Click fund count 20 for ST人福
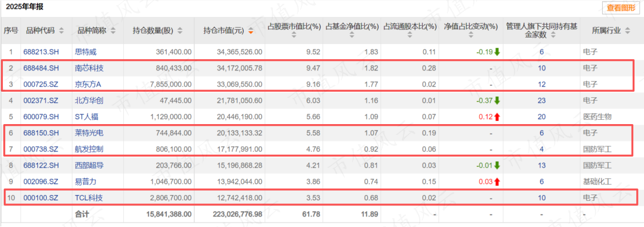This screenshot has height=227, width=644. tap(542, 116)
